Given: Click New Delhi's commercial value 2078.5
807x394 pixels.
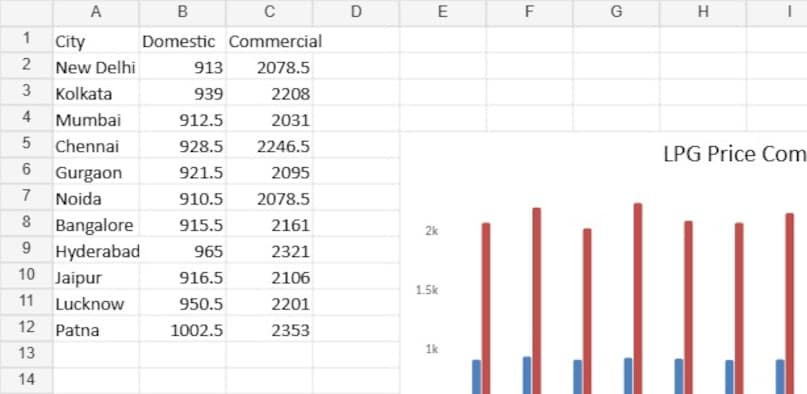Looking at the screenshot, I should 269,66.
